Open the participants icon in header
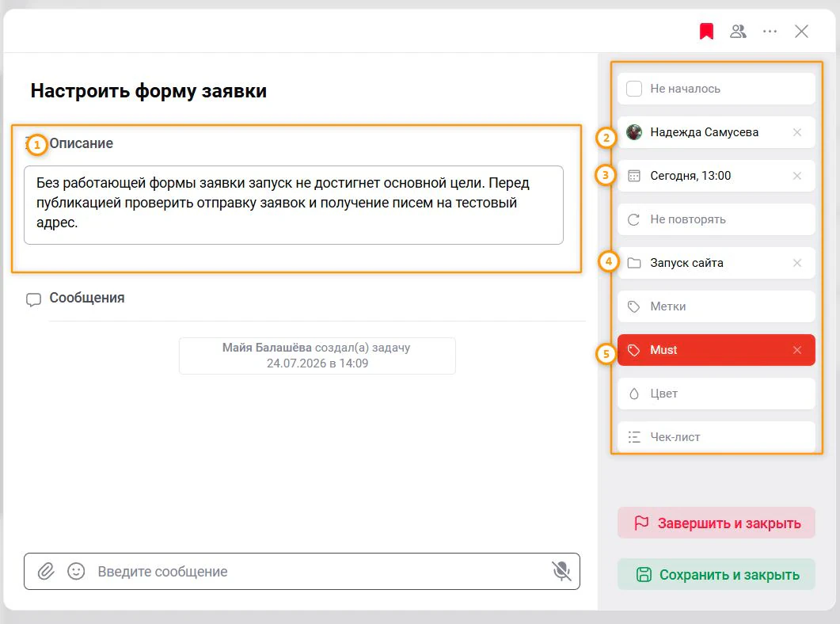 coord(738,31)
